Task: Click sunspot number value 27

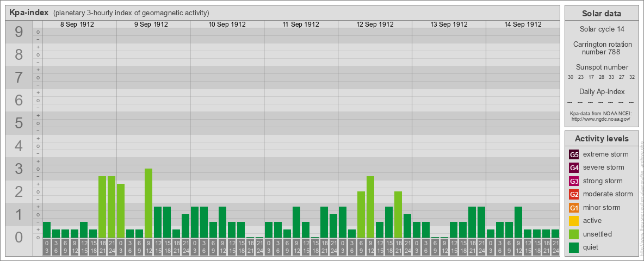Action: (622, 77)
